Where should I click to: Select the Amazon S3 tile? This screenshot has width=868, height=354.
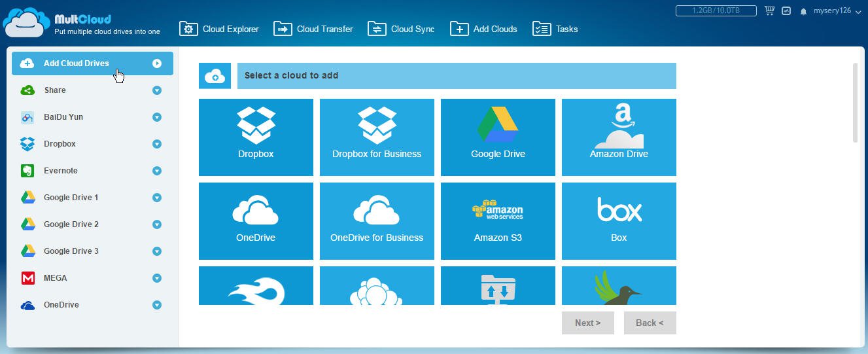(x=498, y=221)
